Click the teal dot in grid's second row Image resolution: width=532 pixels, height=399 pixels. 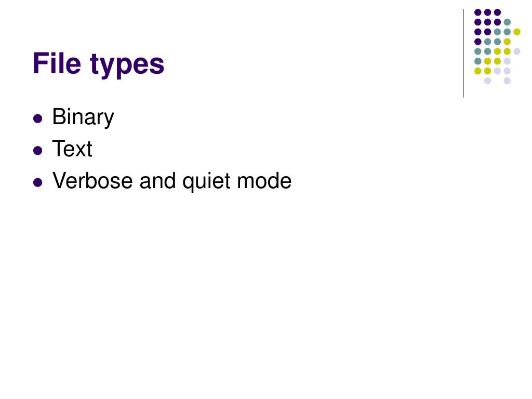(x=507, y=22)
